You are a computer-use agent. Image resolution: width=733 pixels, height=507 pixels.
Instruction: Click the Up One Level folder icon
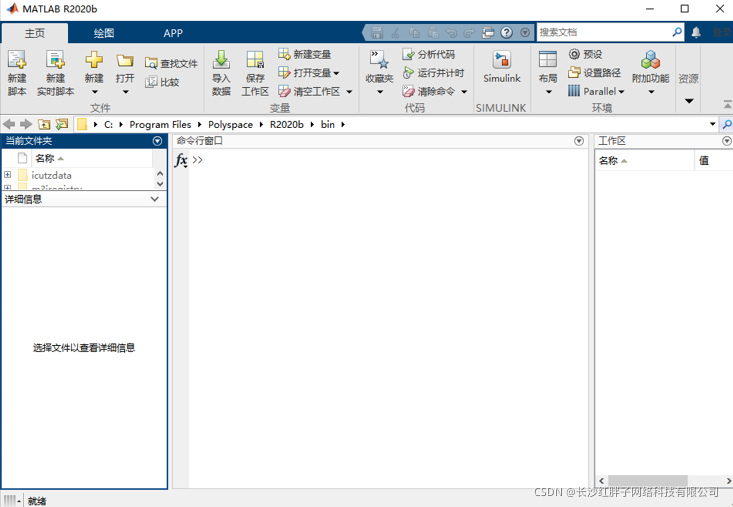point(44,124)
